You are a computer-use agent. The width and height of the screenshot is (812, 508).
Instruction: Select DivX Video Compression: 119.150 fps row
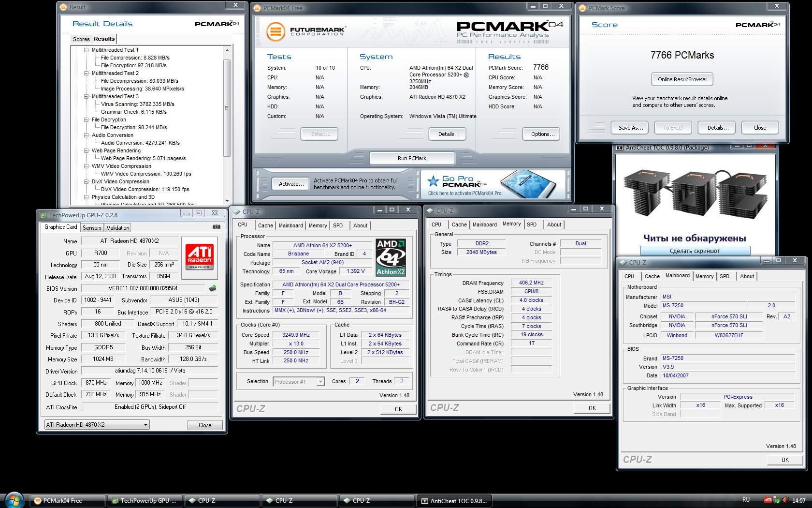coord(145,189)
